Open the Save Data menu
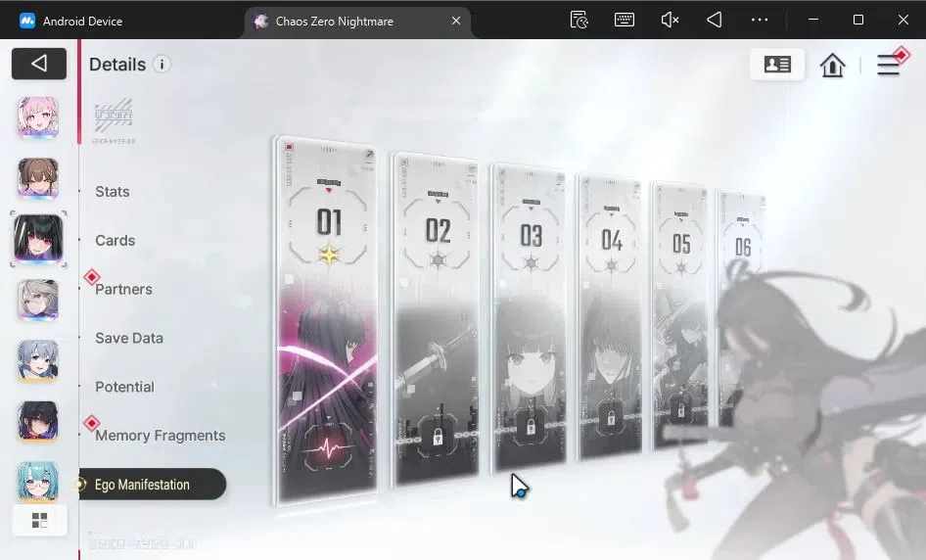 pos(129,338)
